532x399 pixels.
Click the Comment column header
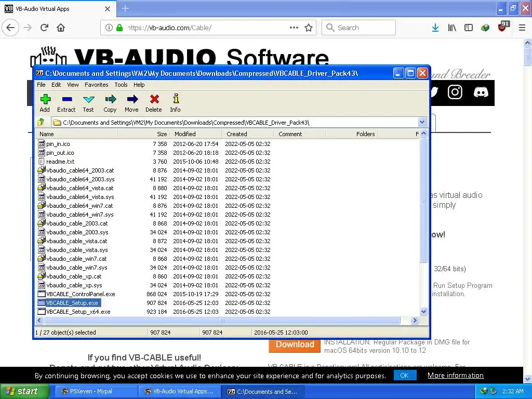tap(300, 134)
